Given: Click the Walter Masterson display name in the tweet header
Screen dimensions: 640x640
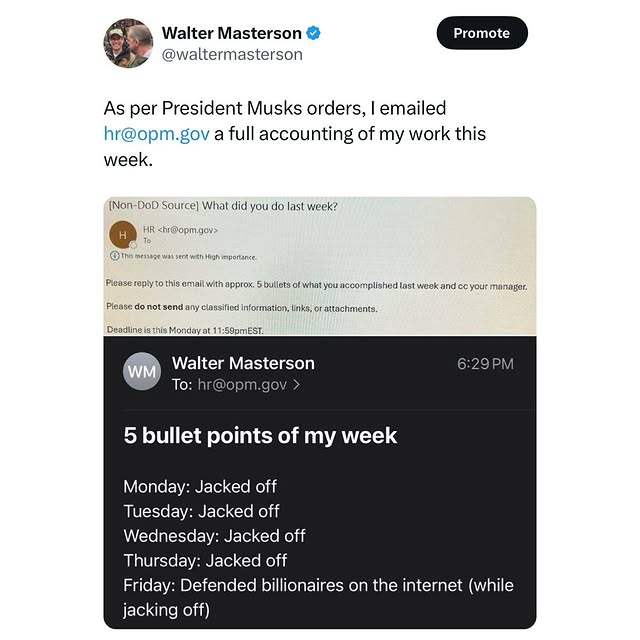Looking at the screenshot, I should tap(233, 33).
